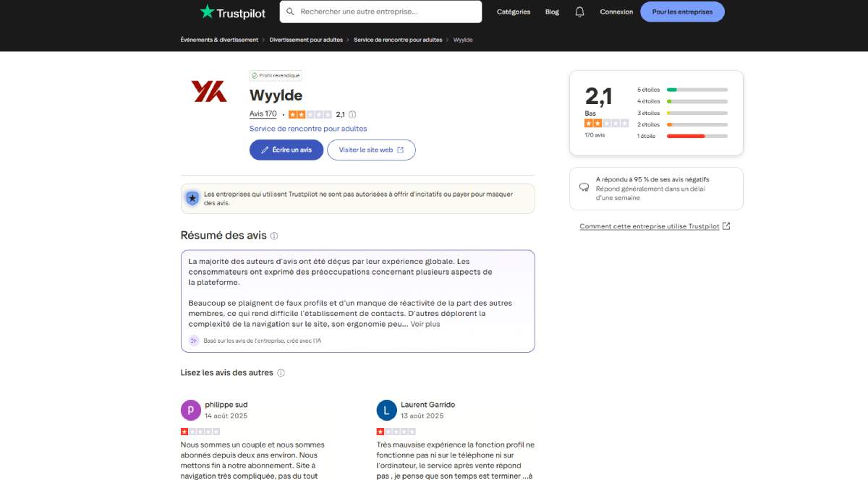Click the AI sparkle icon under summary
Image resolution: width=868 pixels, height=480 pixels.
pyautogui.click(x=194, y=340)
